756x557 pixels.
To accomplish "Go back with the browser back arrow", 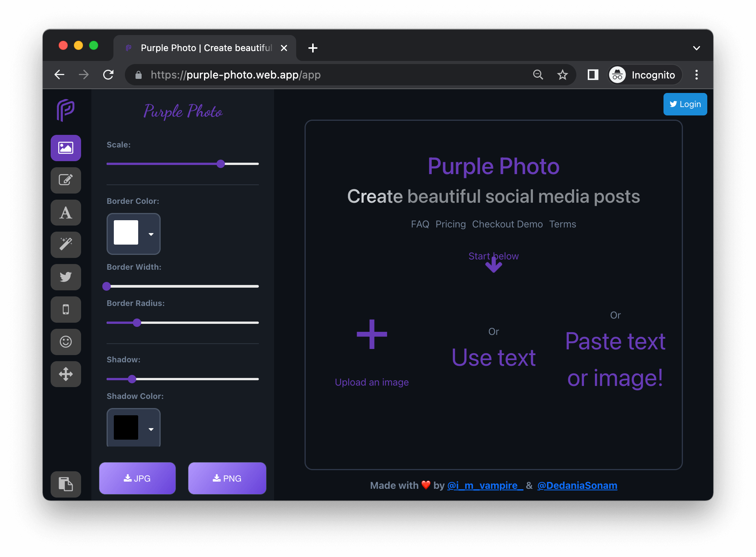I will [x=59, y=75].
